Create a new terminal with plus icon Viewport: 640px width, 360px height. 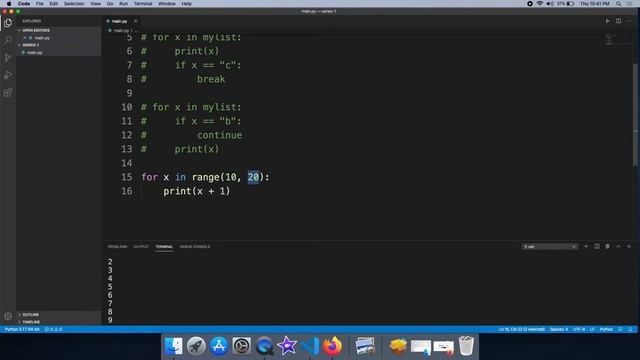click(586, 247)
